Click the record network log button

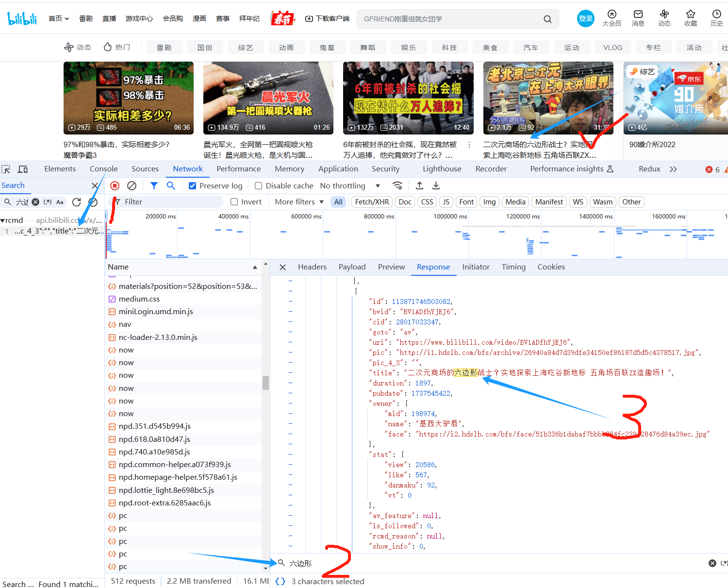click(x=115, y=185)
